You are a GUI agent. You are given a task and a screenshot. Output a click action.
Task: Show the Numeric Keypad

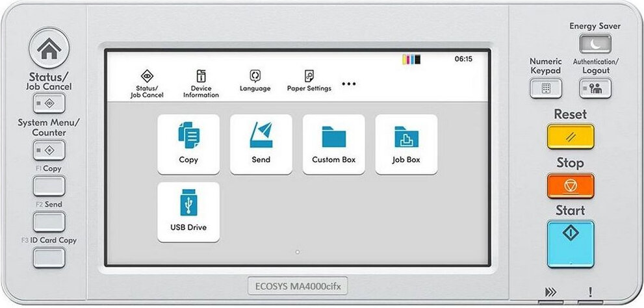pyautogui.click(x=546, y=88)
